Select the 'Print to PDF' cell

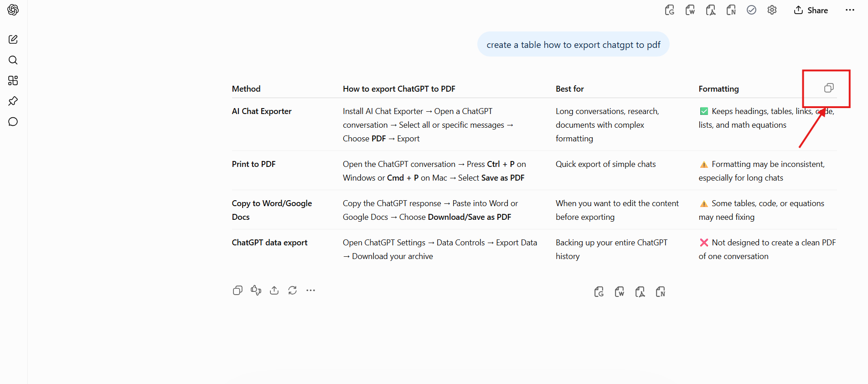[x=253, y=164]
